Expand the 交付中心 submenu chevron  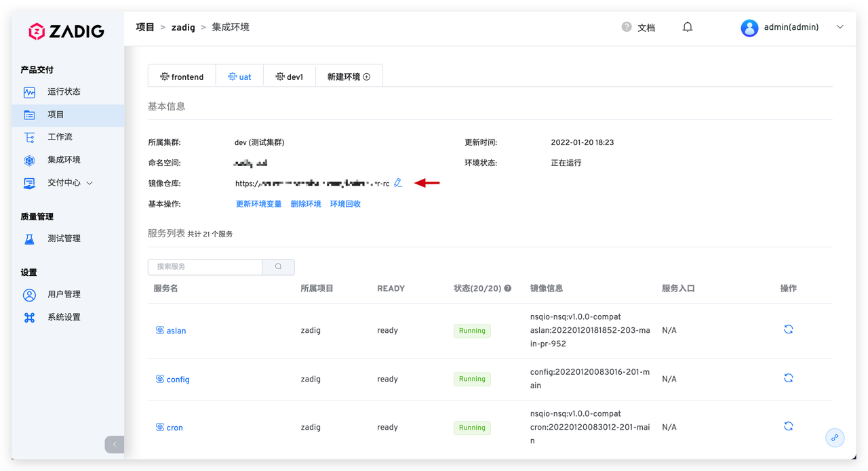pos(90,183)
